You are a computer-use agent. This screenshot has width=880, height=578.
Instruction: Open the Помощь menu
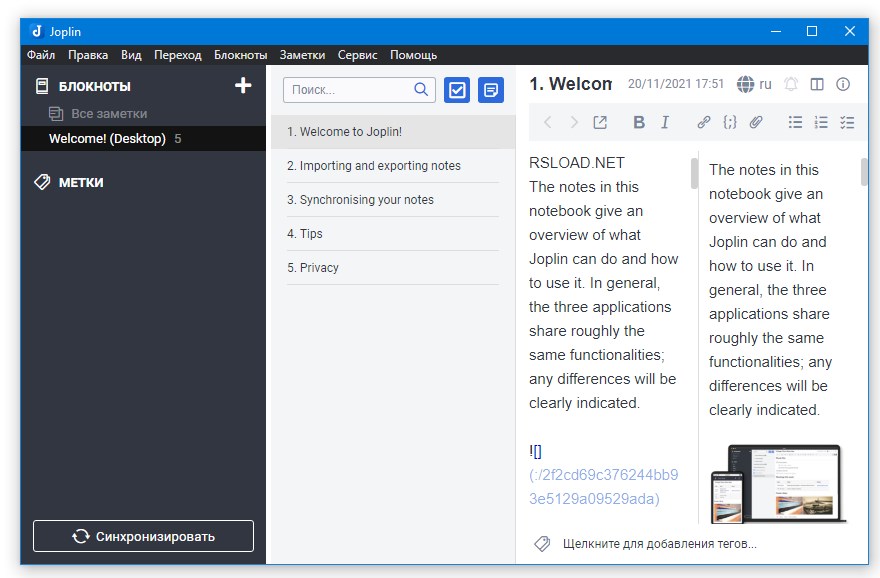tap(414, 55)
